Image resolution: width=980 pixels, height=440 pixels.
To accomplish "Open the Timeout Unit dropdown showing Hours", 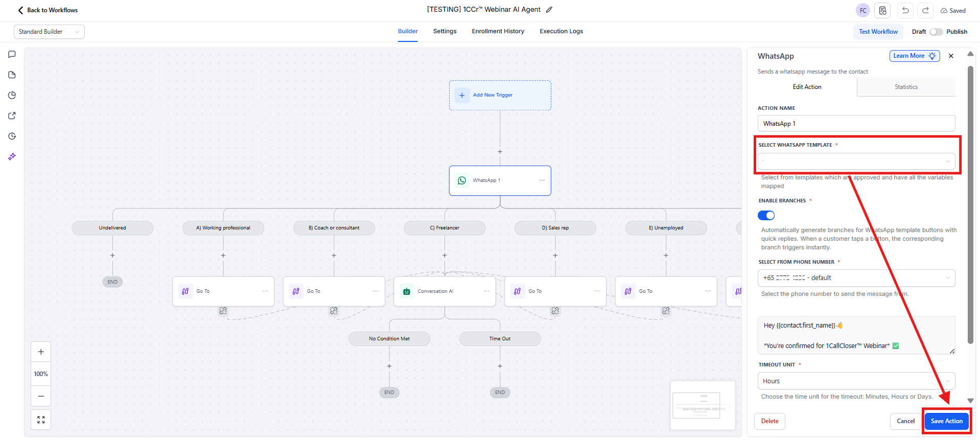I will (856, 381).
